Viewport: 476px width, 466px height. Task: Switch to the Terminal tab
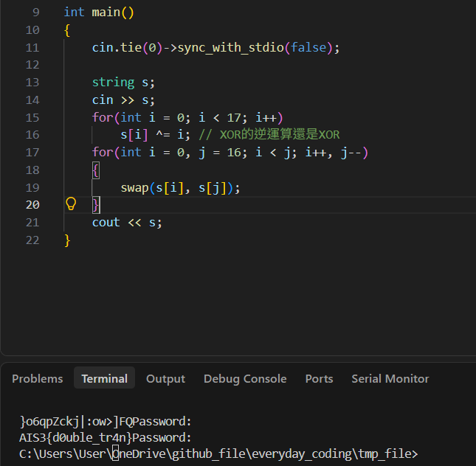click(x=105, y=379)
